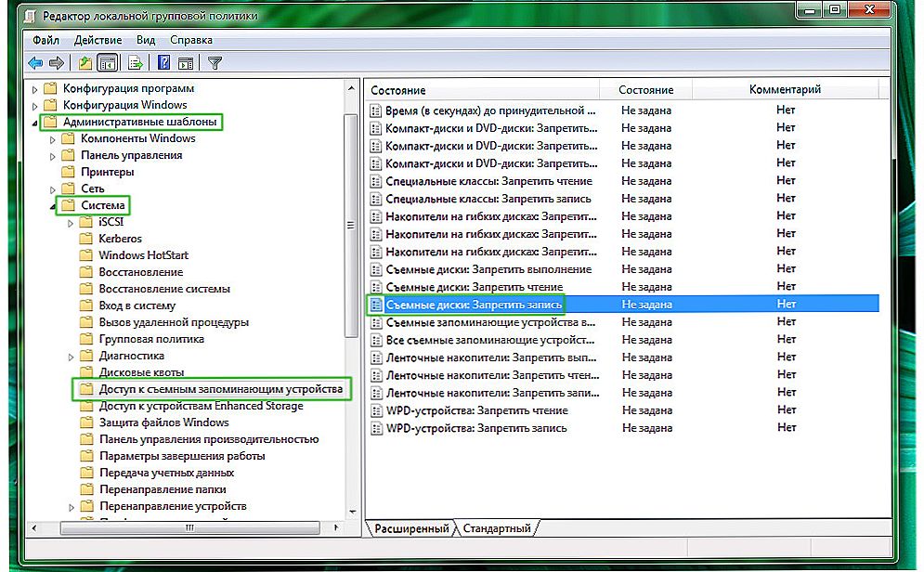Screen dimensions: 924x572
Task: Expand the Компоненты Windows node
Action: point(53,139)
